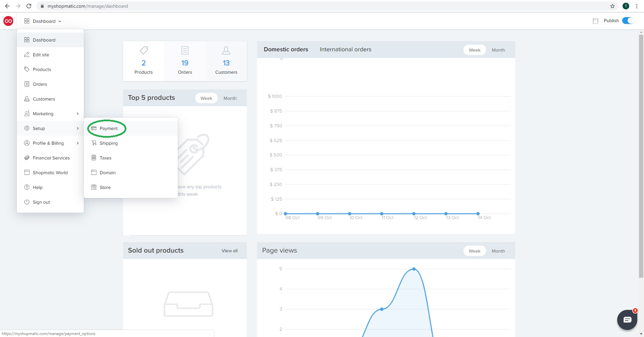
Task: Click the Store shopfront icon
Action: [94, 187]
